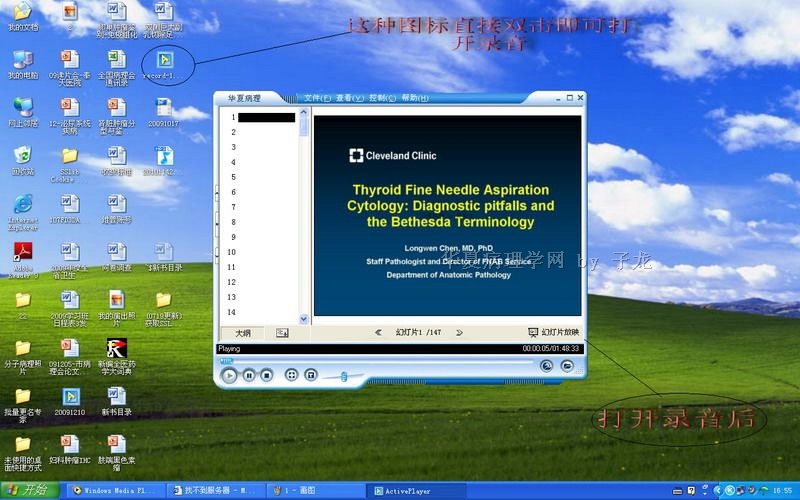Select the music file icon beside 收签标准
The width and height of the screenshot is (800, 500).
pos(164,161)
